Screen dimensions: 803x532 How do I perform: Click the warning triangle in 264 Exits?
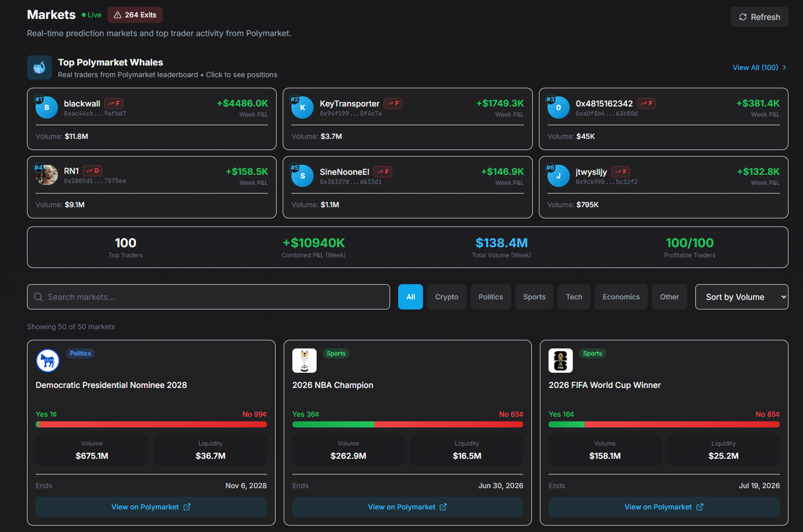[x=118, y=15]
